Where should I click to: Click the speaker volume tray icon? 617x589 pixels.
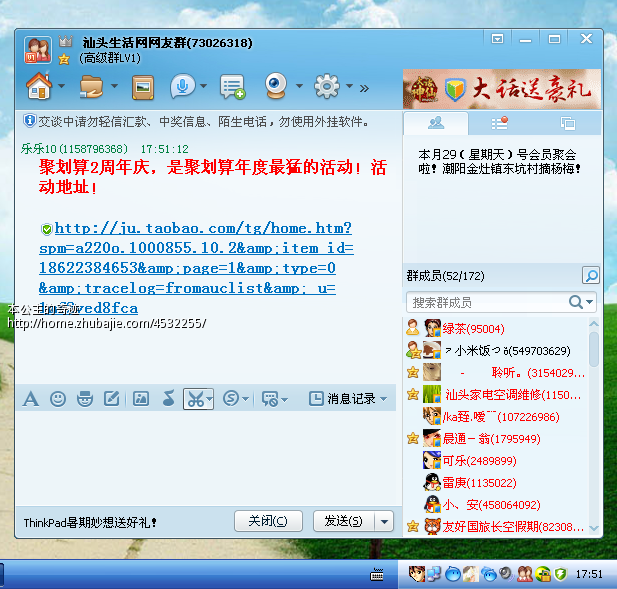tap(506, 574)
